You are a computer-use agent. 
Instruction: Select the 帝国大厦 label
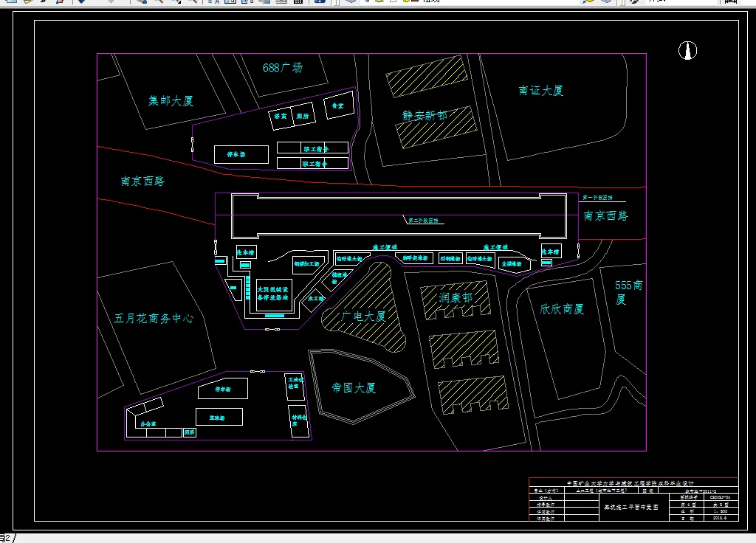[x=354, y=388]
